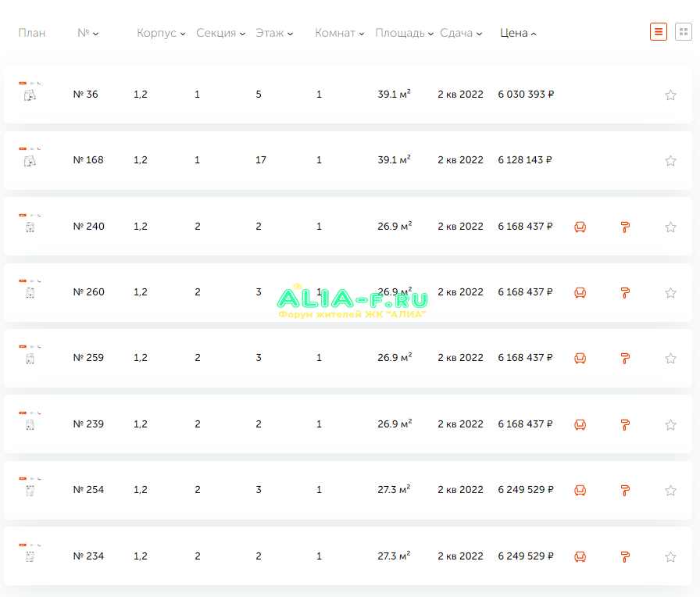View plan thumbnail of apartment № 240
700x597 pixels.
click(30, 223)
